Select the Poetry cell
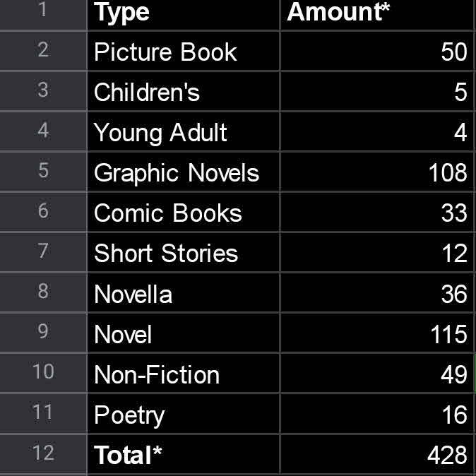 coord(182,415)
